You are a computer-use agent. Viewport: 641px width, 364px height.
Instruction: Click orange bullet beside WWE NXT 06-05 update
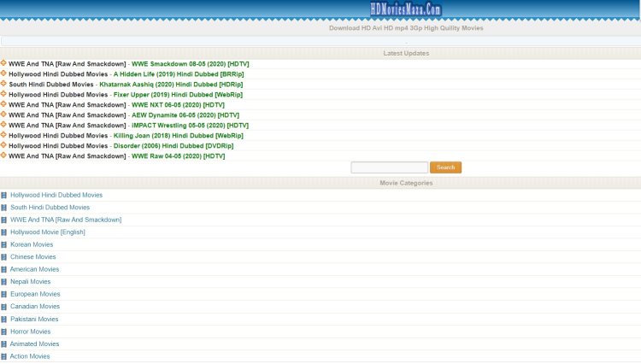coord(3,103)
